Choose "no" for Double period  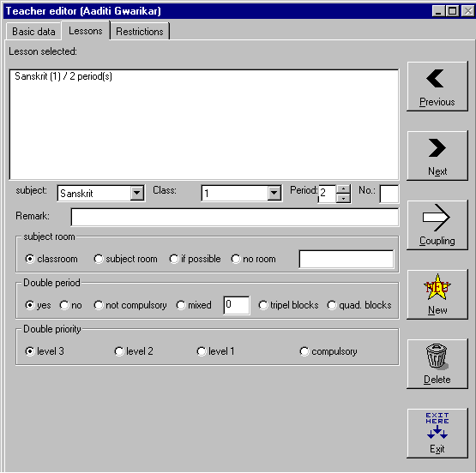coord(64,305)
